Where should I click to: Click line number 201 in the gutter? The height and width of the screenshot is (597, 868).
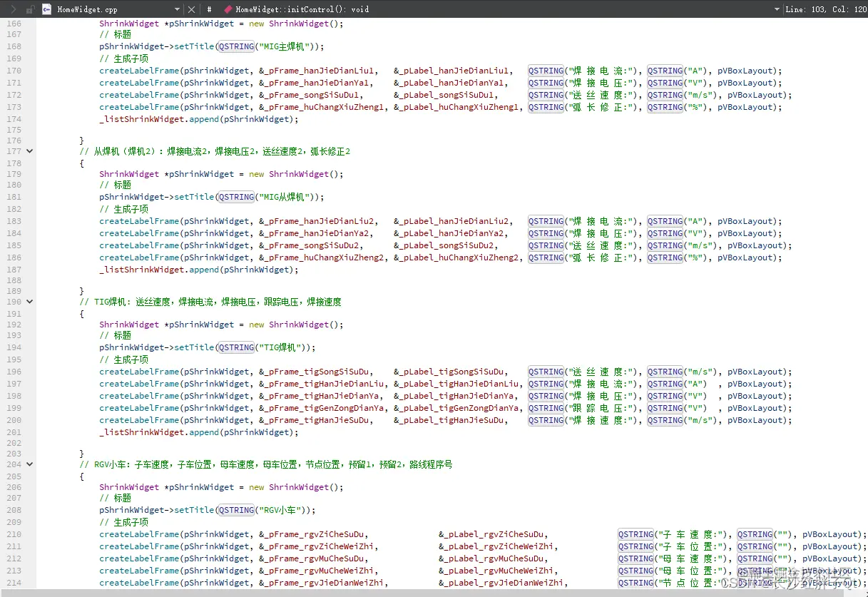14,432
